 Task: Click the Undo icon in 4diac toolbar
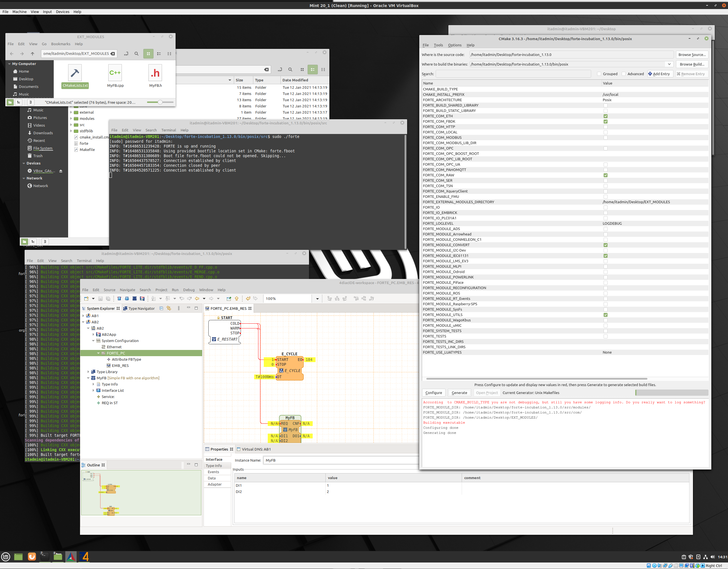coord(248,299)
